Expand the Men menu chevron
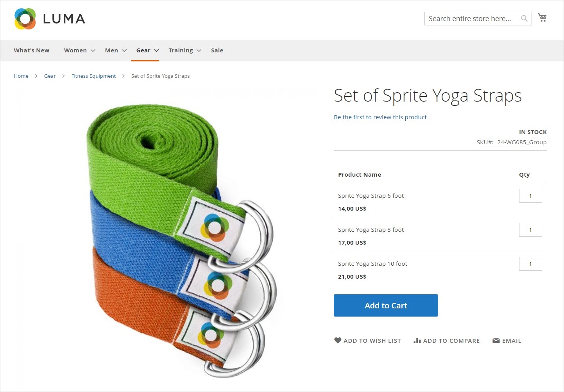564x392 pixels. (x=124, y=50)
